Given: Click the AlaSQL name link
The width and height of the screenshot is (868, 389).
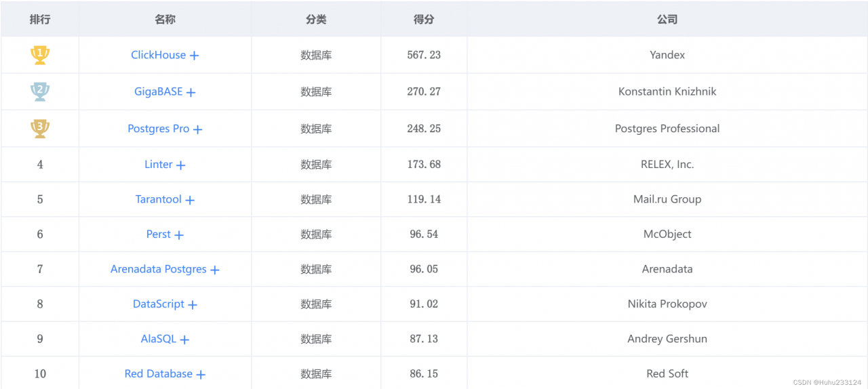Looking at the screenshot, I should [158, 339].
